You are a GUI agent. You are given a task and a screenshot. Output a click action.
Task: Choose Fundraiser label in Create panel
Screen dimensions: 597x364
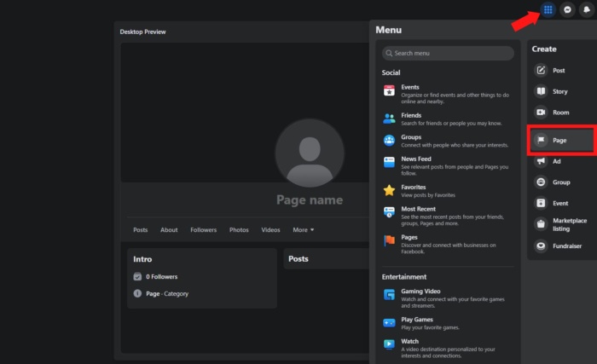567,246
